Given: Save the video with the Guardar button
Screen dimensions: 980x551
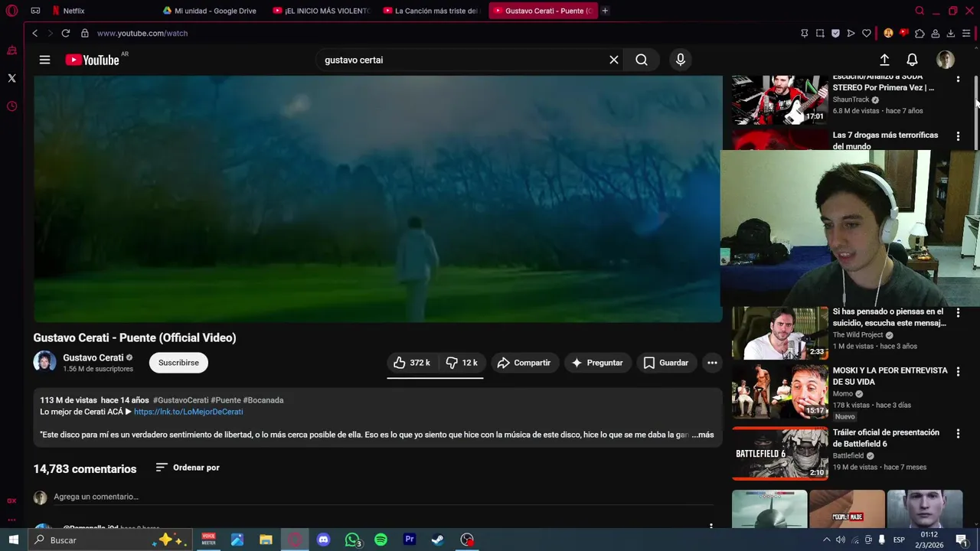Looking at the screenshot, I should click(x=666, y=363).
